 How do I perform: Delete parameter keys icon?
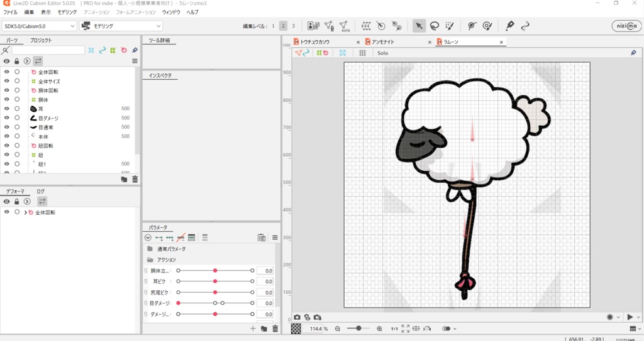click(x=180, y=237)
